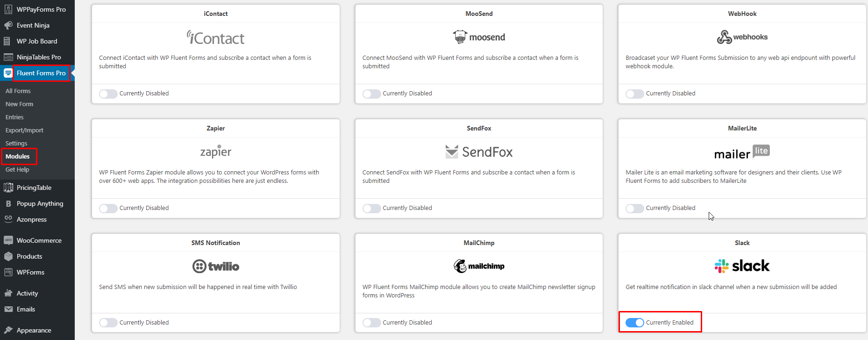This screenshot has width=868, height=340.
Task: Open the Get Help link
Action: (x=17, y=169)
